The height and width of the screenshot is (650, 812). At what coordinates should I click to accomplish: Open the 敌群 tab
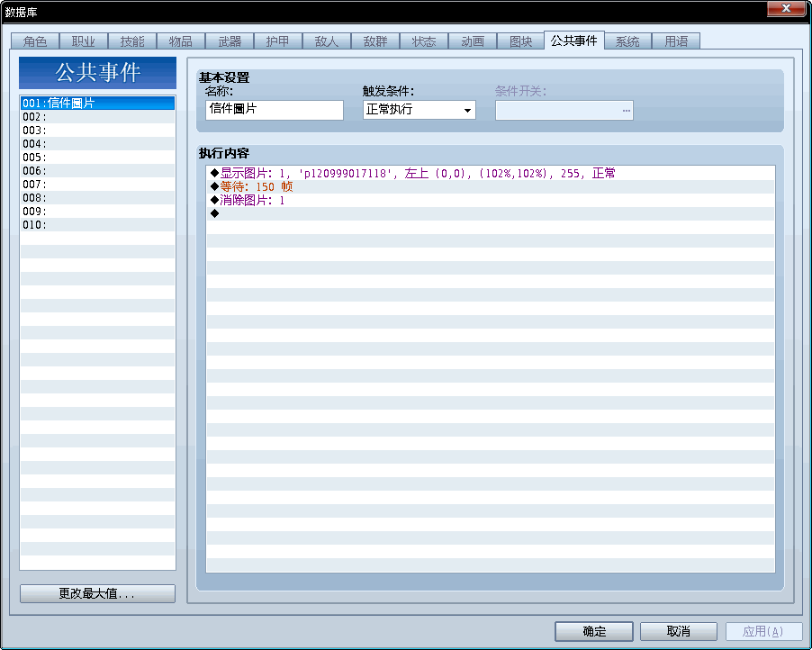tap(375, 41)
